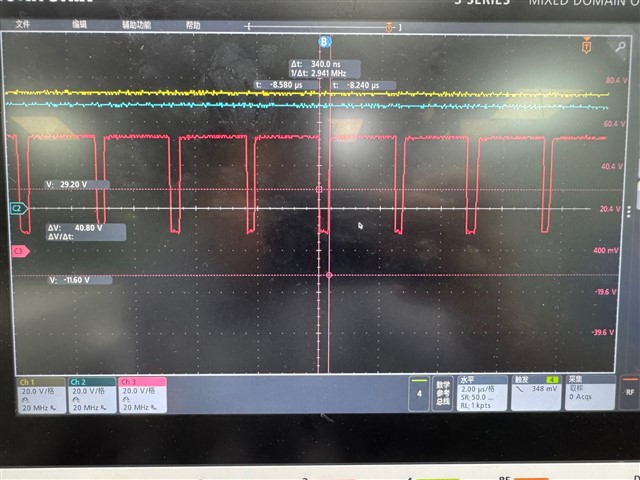Click the 20 MHz bandwidth value in Ch 1 badge
This screenshot has width=640, height=480.
[35, 408]
